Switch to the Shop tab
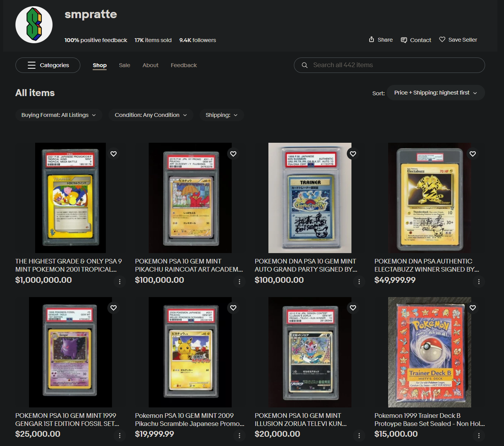 click(100, 65)
